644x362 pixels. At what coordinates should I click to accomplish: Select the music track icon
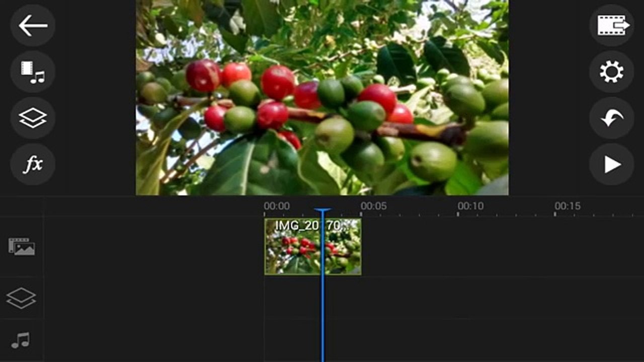pos(21,340)
